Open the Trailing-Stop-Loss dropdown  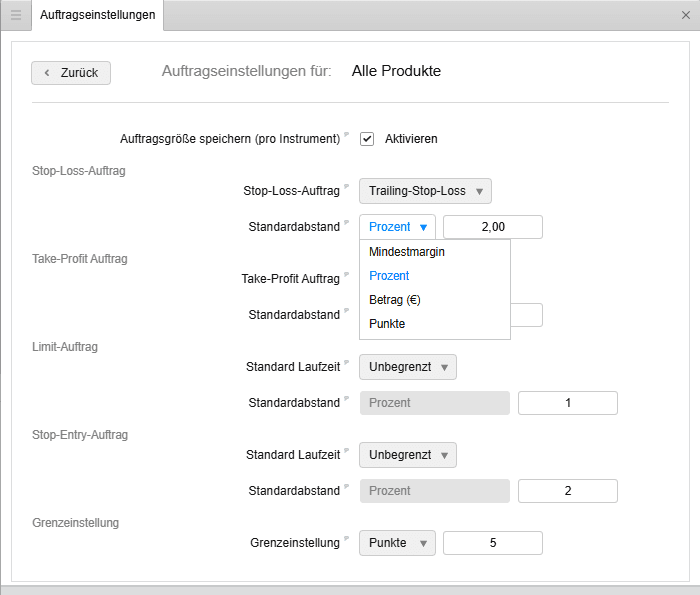[x=425, y=191]
